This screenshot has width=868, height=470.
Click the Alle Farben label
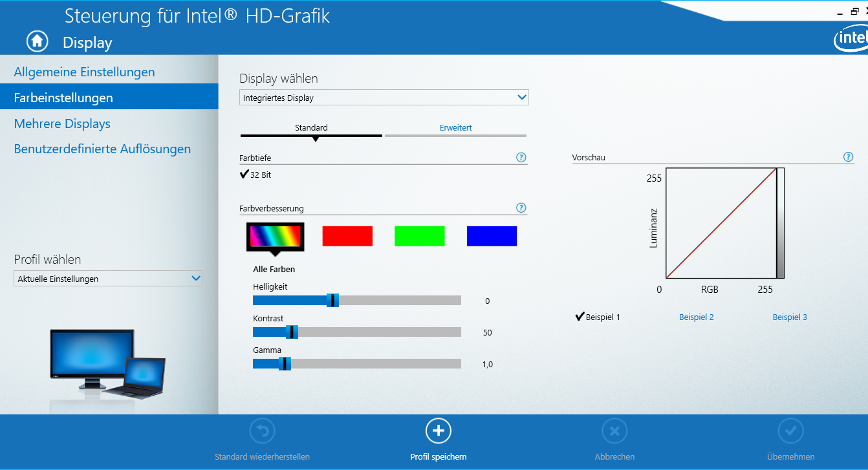(274, 270)
